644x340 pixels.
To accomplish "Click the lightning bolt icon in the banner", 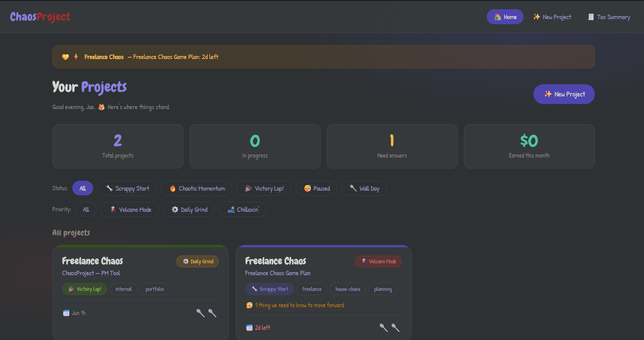I will 76,57.
